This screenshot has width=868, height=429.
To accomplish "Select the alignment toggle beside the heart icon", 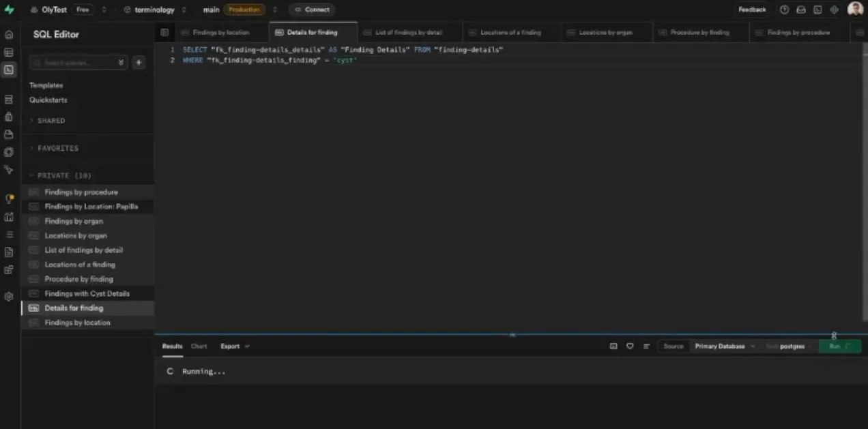I will click(646, 346).
